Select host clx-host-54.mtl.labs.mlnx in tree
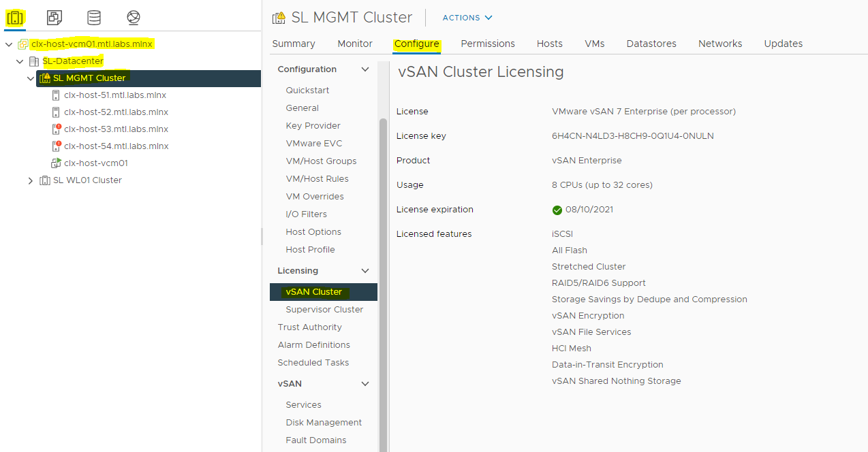The height and width of the screenshot is (452, 868). click(116, 146)
